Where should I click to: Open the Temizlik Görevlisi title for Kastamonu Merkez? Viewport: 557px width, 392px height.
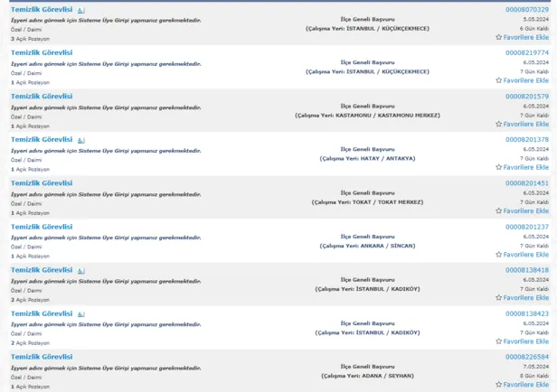(x=42, y=96)
